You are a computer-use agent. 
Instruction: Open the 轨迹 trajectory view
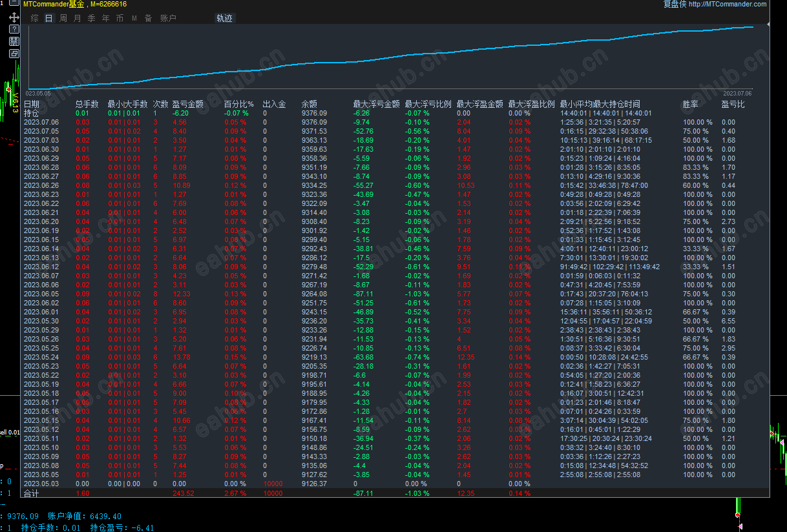click(224, 19)
